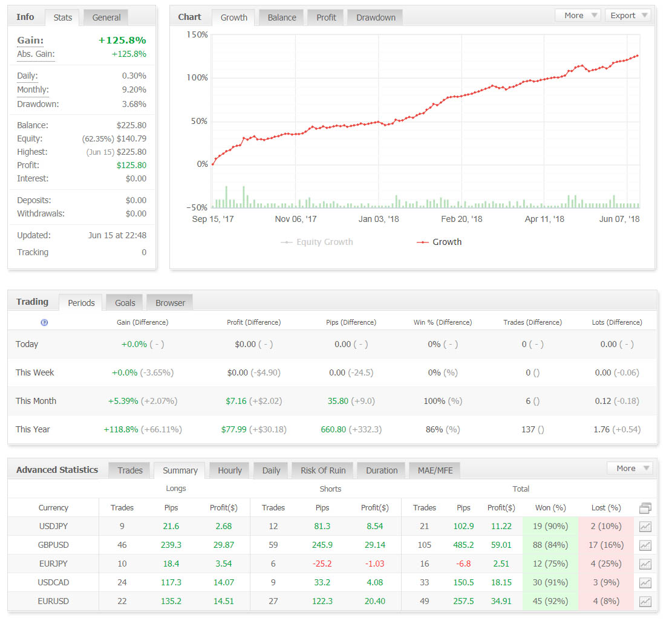Open the chart Export dropdown

click(628, 16)
